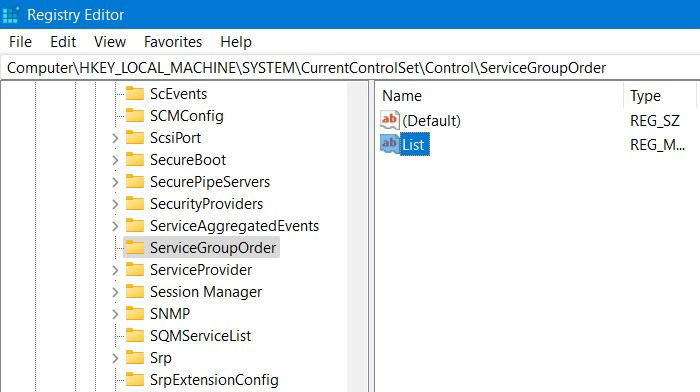Click the SQMServiceList folder icon
The width and height of the screenshot is (700, 392).
click(x=135, y=335)
